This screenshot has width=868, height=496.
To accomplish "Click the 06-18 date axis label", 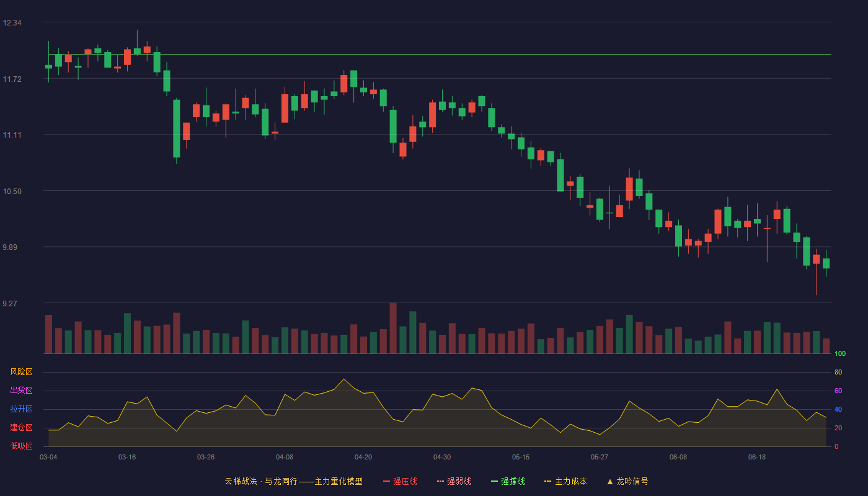I will tap(757, 457).
